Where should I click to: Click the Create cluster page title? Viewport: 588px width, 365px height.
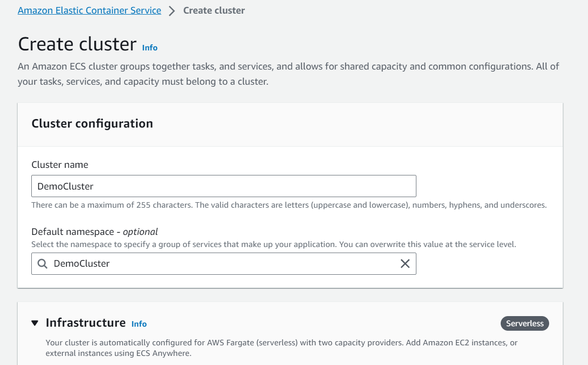point(77,44)
